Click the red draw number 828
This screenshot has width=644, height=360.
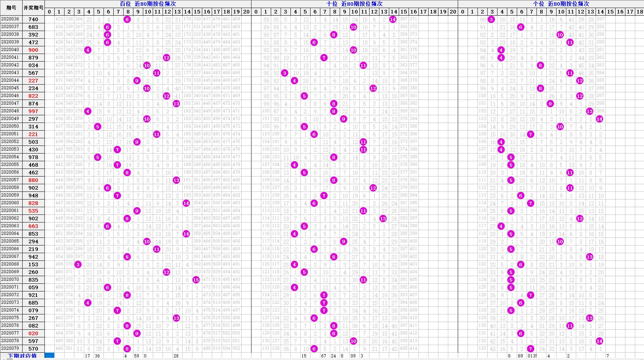pos(34,203)
